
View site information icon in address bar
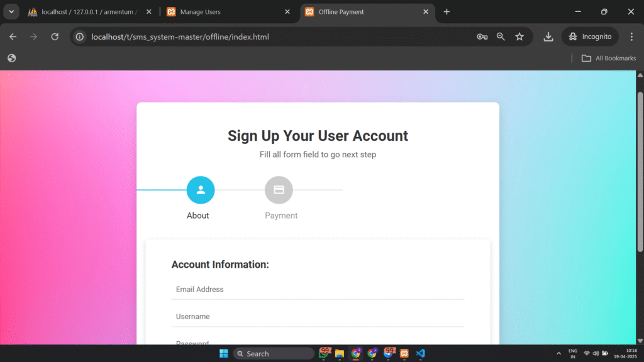80,36
